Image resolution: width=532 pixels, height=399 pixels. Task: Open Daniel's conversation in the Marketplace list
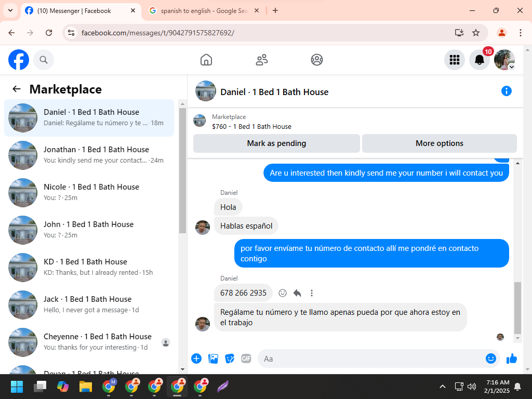[x=89, y=118]
